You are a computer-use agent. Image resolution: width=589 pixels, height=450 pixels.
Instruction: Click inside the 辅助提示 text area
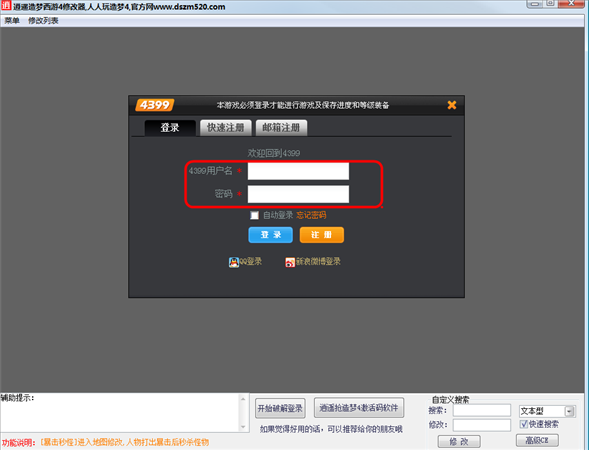[119, 413]
